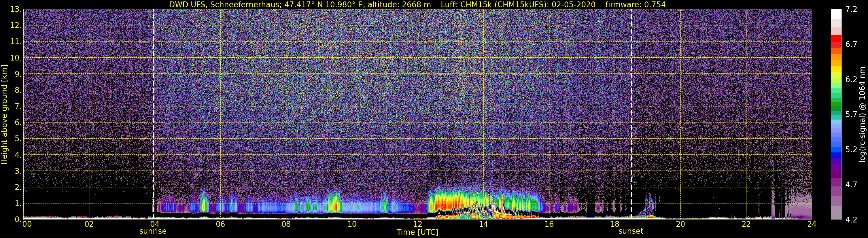The height and width of the screenshot is (238, 868).
Task: Click the time axis tick label "08"
Action: (286, 224)
